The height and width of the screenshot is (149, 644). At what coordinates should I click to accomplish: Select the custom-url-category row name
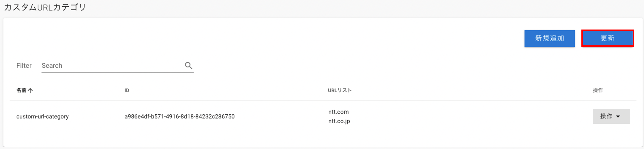click(x=42, y=116)
